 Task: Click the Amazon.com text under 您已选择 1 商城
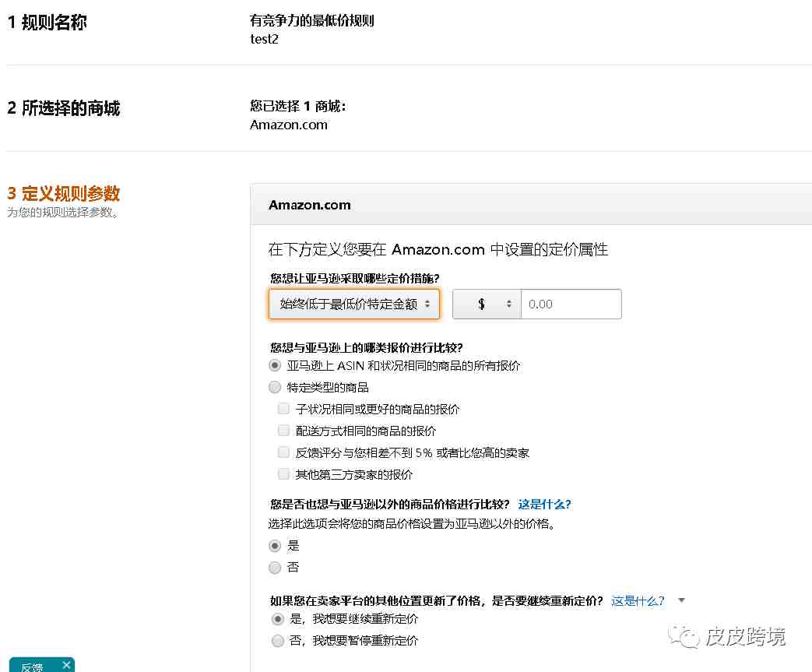(x=289, y=125)
